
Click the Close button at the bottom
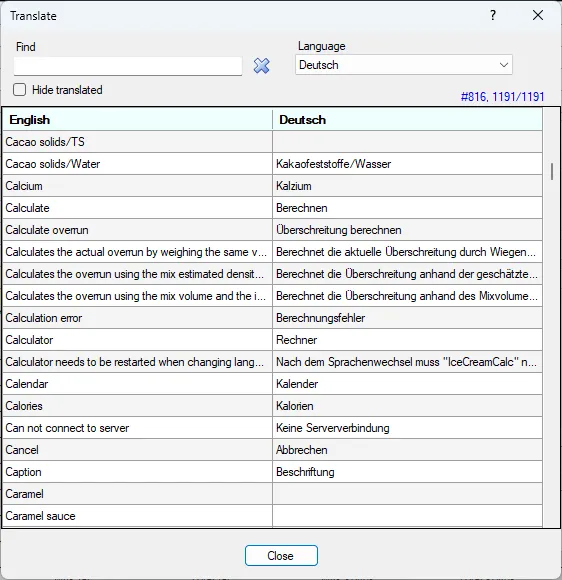(x=281, y=555)
